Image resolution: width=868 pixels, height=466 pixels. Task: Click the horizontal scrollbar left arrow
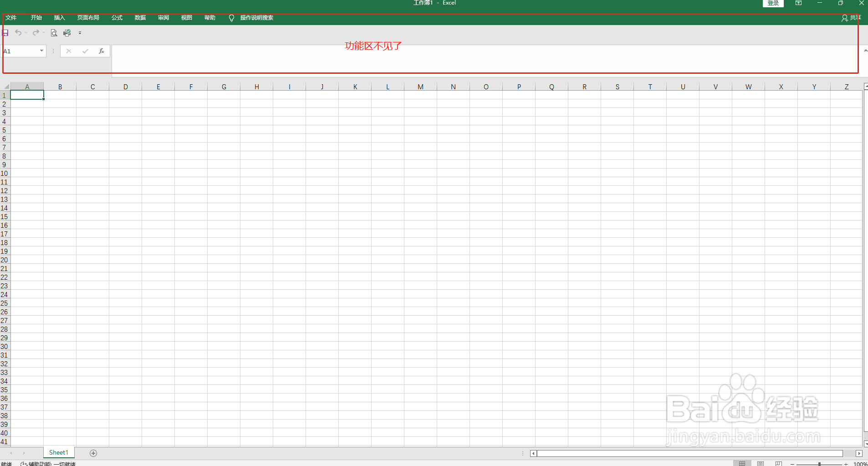pos(533,453)
